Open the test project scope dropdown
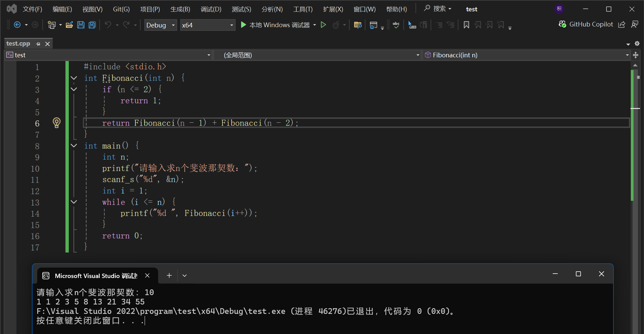This screenshot has width=644, height=334. click(108, 55)
